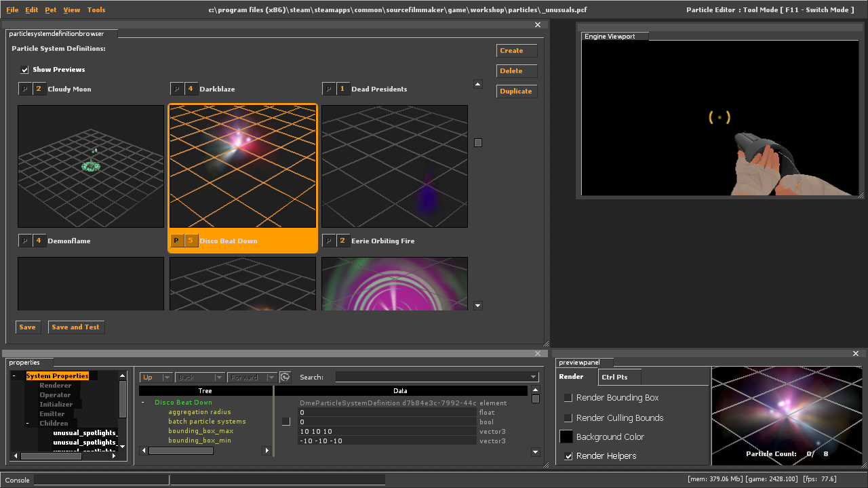Open the Up navigation dropdown arrow

pyautogui.click(x=167, y=378)
